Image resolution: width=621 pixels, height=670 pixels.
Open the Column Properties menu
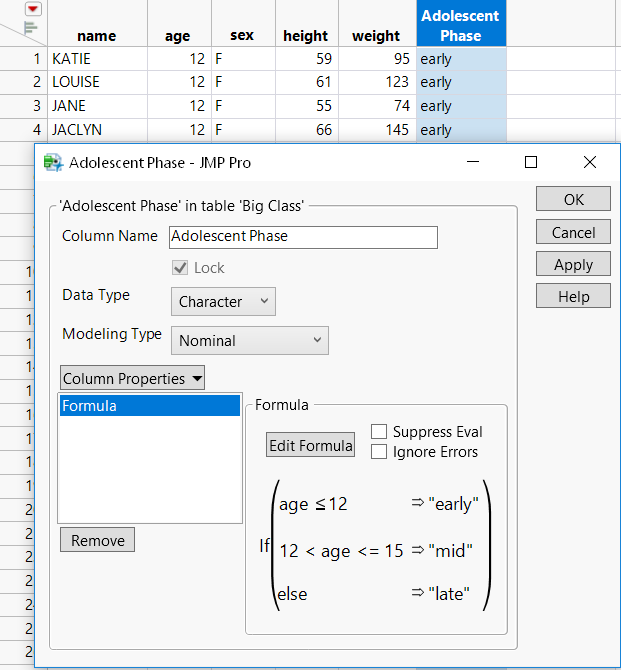[132, 379]
